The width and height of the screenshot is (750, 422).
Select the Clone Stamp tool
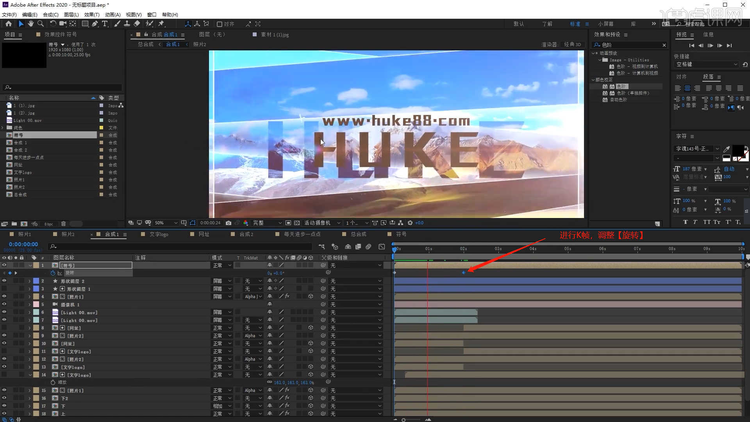127,23
